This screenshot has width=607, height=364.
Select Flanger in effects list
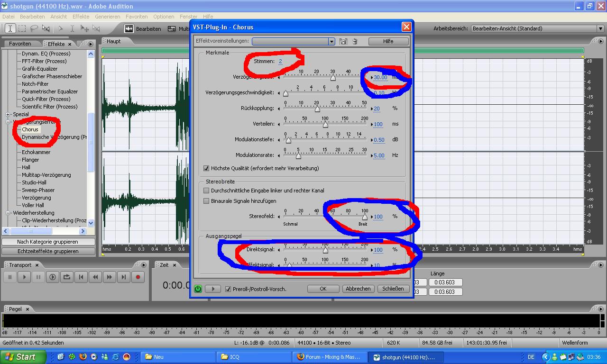[x=30, y=160]
